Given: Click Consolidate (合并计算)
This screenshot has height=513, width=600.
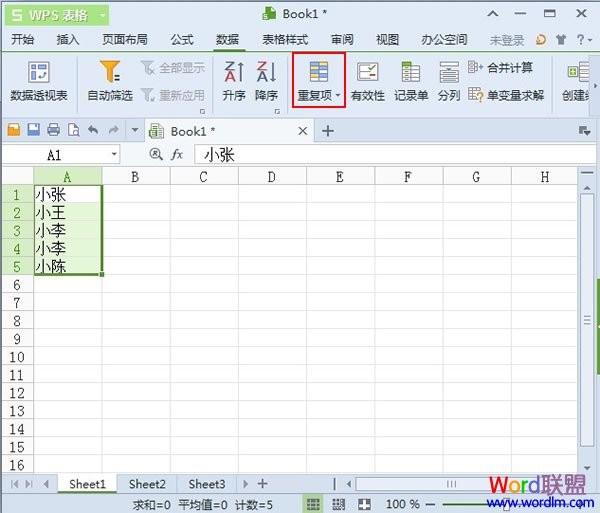Looking at the screenshot, I should (501, 68).
